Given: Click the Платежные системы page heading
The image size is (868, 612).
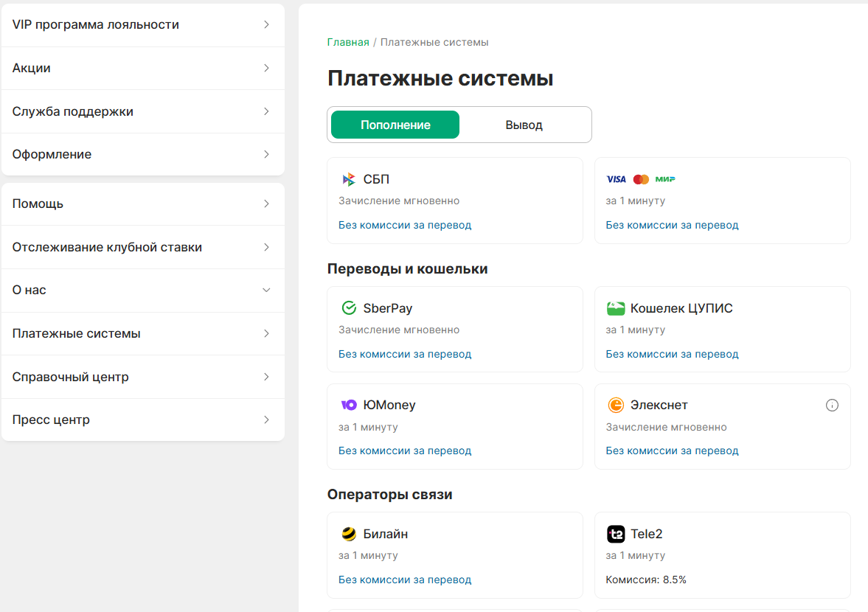Looking at the screenshot, I should pyautogui.click(x=440, y=78).
